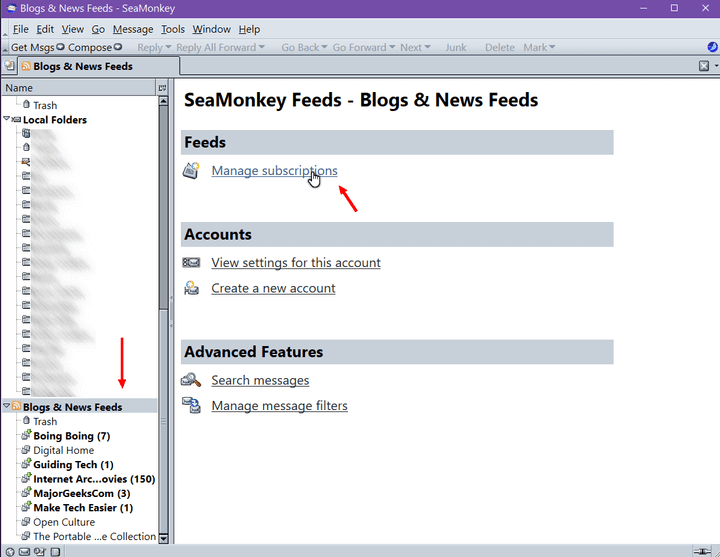Screen dimensions: 720x557
Task: Click the message filters icon
Action: tap(191, 405)
